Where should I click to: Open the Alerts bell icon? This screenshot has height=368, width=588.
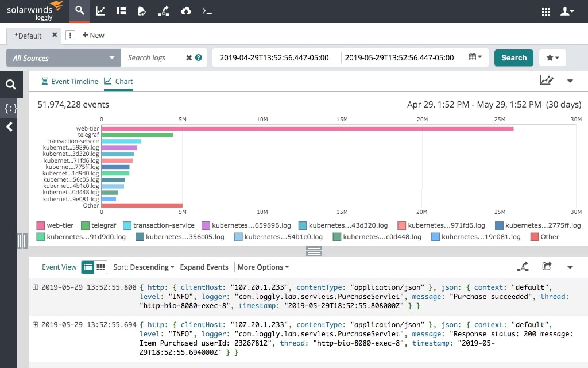pyautogui.click(x=142, y=11)
